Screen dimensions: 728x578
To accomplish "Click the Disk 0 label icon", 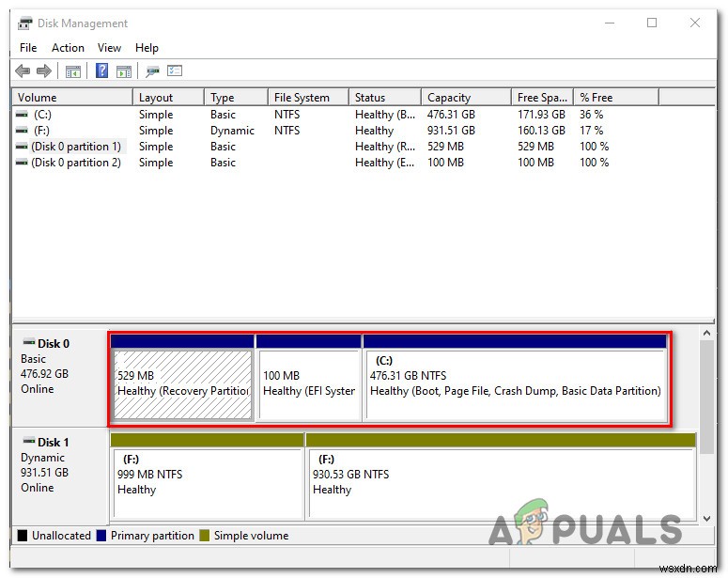I will point(29,343).
